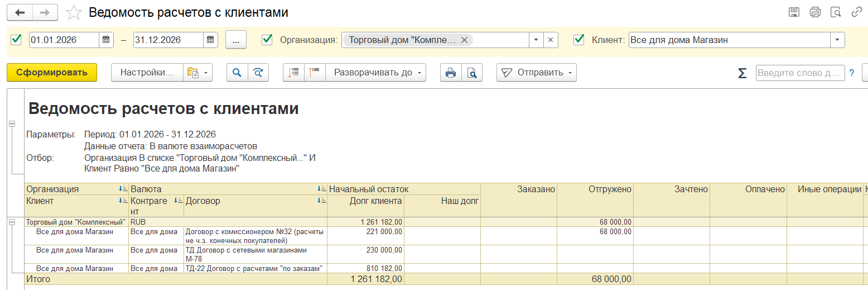Click into the start date 01.01.2026 field

[64, 40]
